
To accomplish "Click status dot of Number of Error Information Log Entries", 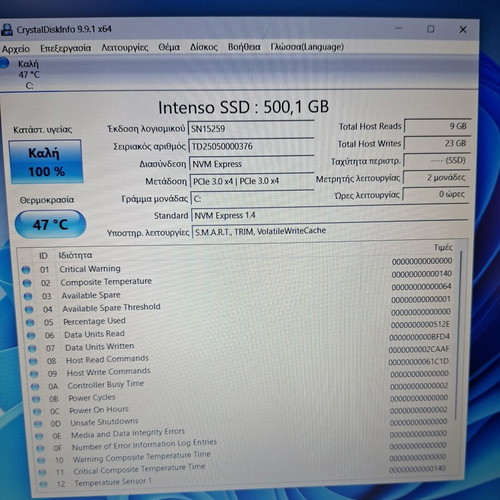I will coord(40,448).
